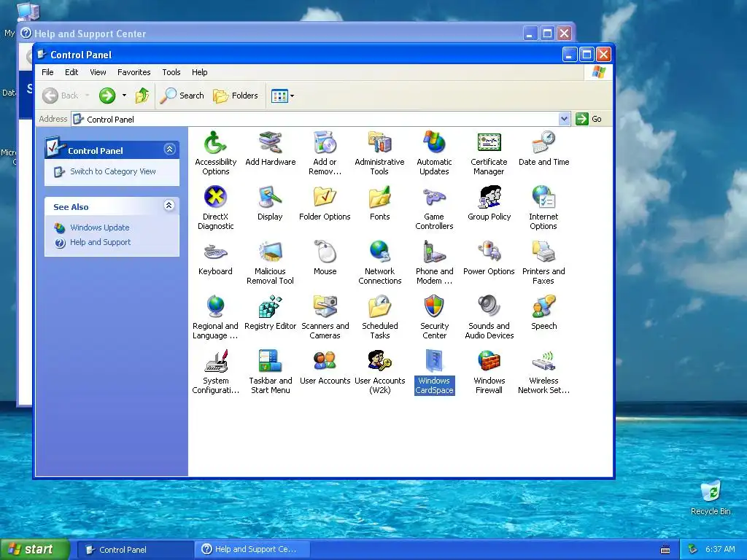Open Accessibility Options applet
Viewport: 747px width, 560px height.
[x=215, y=143]
